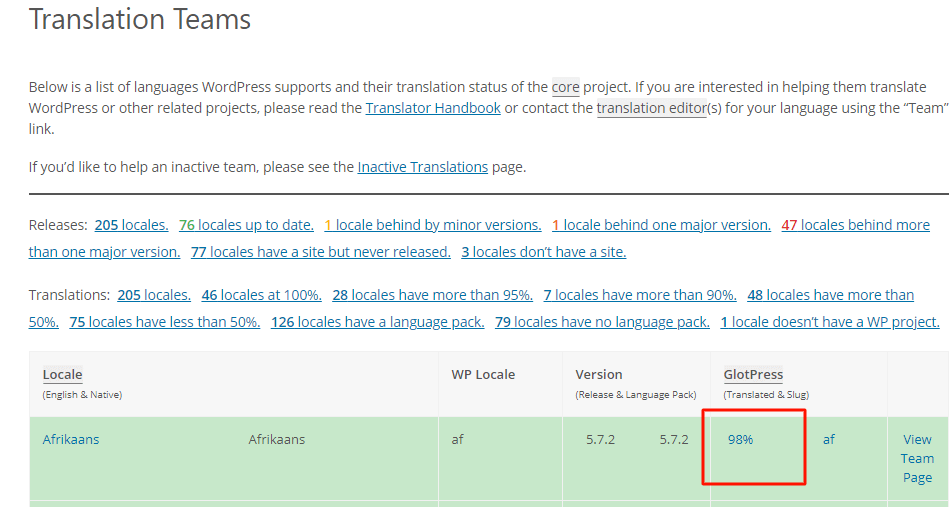Open '1 locale behind by minor versions'
This screenshot has height=507, width=951.
(432, 225)
